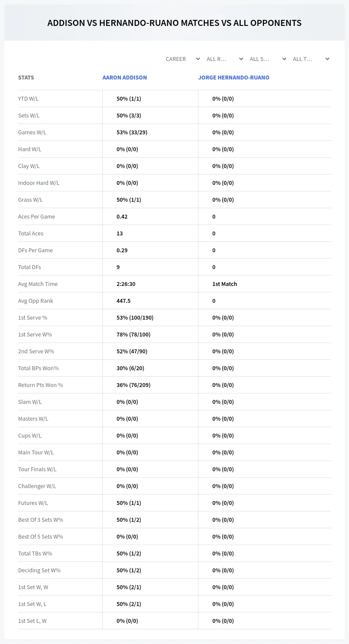The image size is (349, 644).
Task: Click the chevron arrow beside 'ALL T…'
Action: pos(327,59)
